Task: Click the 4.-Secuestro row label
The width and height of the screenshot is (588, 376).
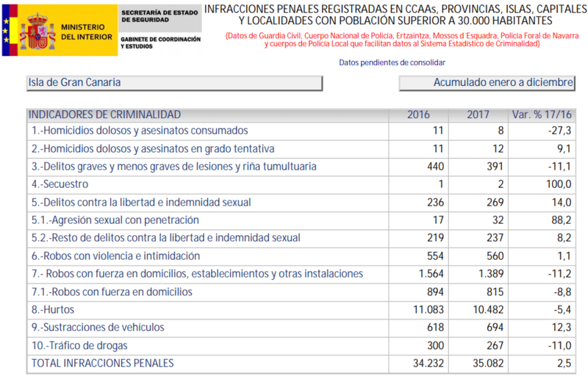Action: (60, 184)
